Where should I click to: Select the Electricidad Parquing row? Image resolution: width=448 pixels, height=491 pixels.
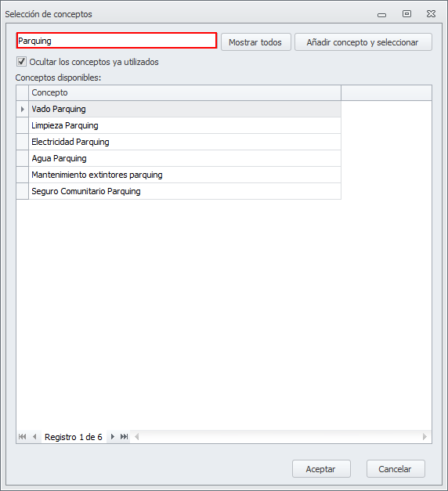[x=185, y=142]
